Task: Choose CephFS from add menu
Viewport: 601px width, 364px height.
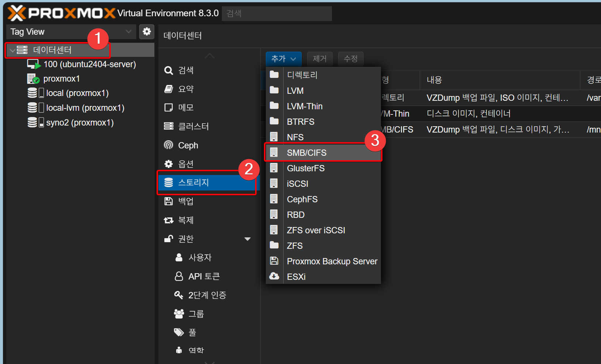Action: point(323,199)
